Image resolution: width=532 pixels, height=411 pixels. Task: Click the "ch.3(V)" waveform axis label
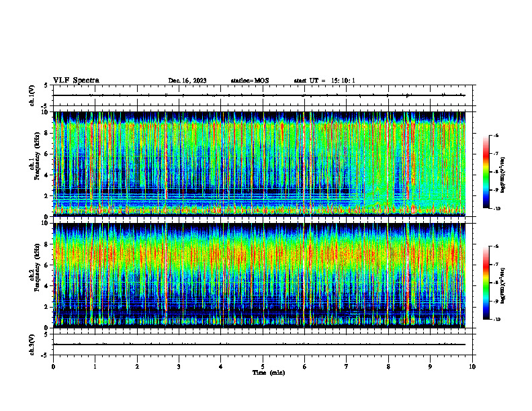click(32, 345)
